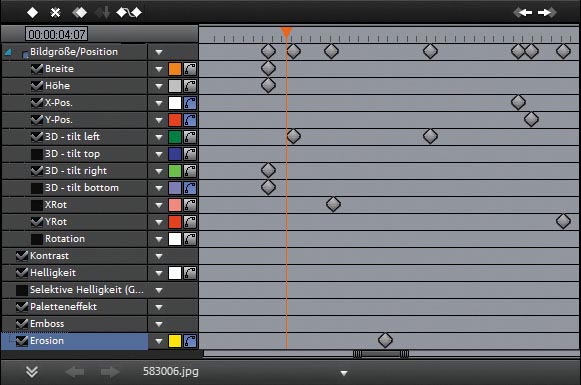Open the dropdown arrow for Y-Pos.

159,120
